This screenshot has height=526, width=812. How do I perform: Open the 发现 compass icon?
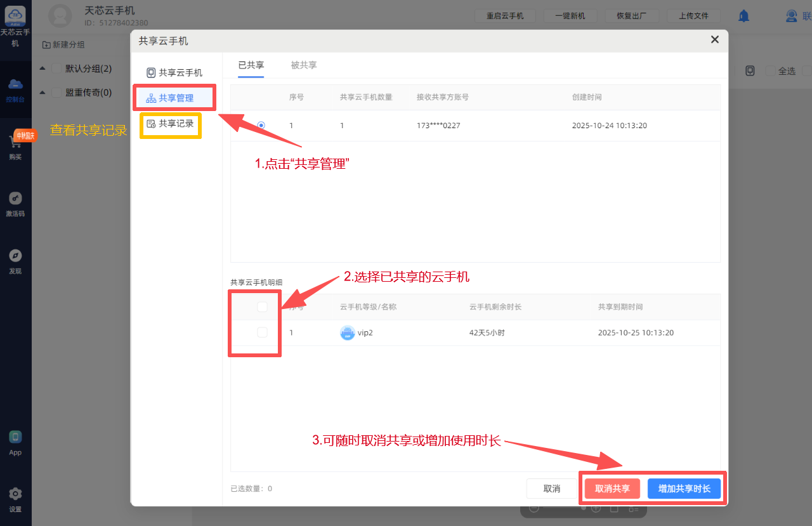[x=16, y=256]
